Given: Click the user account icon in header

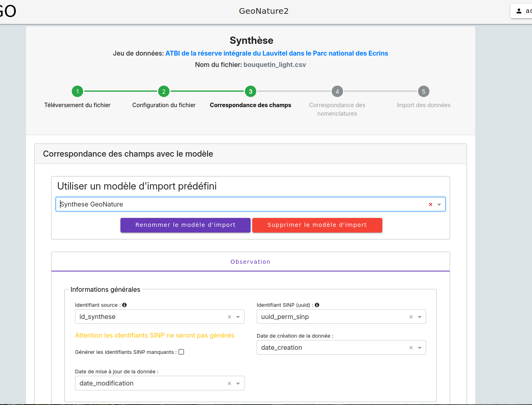Looking at the screenshot, I should (x=519, y=11).
